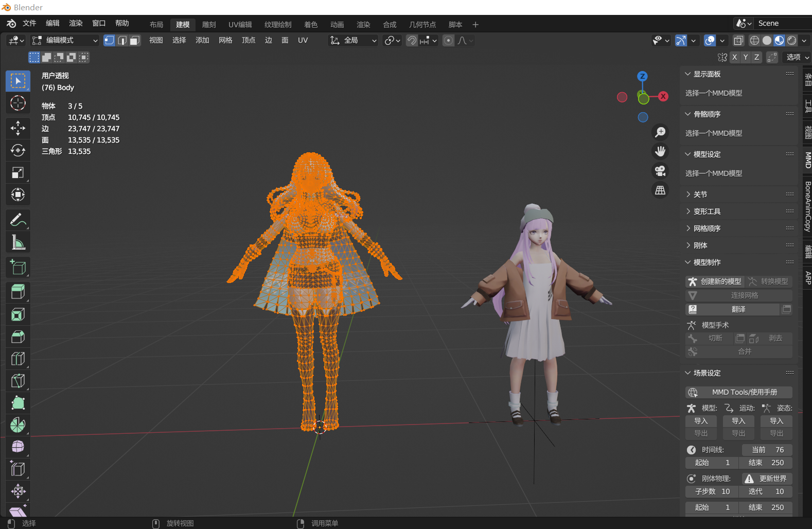Pick the Poly Build tool
Screen dimensions: 812x529
point(18,402)
